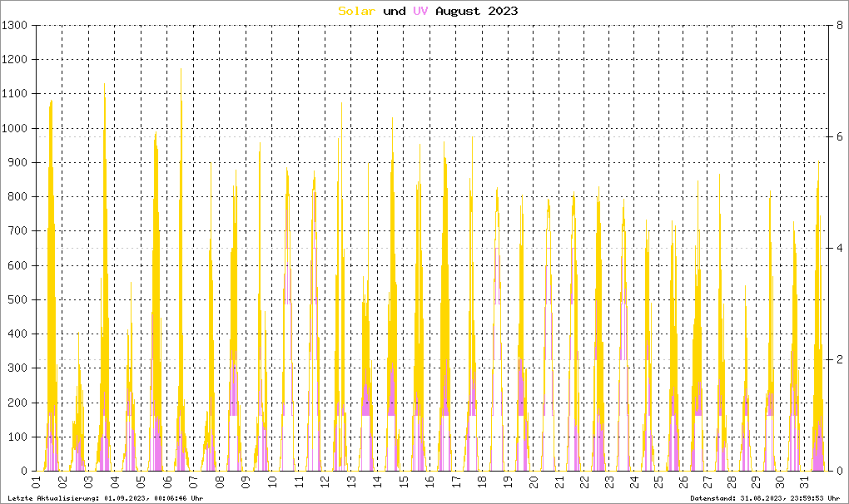Select day 10 on the date axis
Image resolution: width=849 pixels, height=504 pixels.
click(x=271, y=482)
